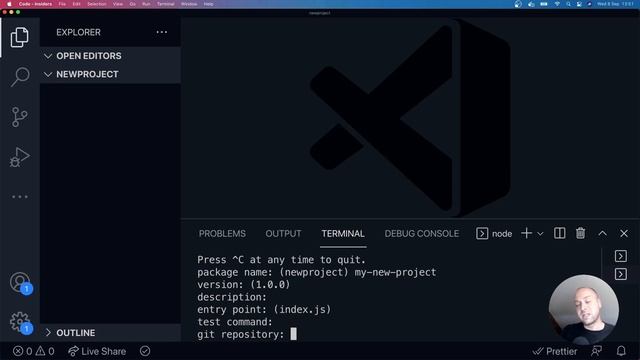Image resolution: width=640 pixels, height=360 pixels.
Task: Open the Search view in activity bar
Action: [19, 77]
